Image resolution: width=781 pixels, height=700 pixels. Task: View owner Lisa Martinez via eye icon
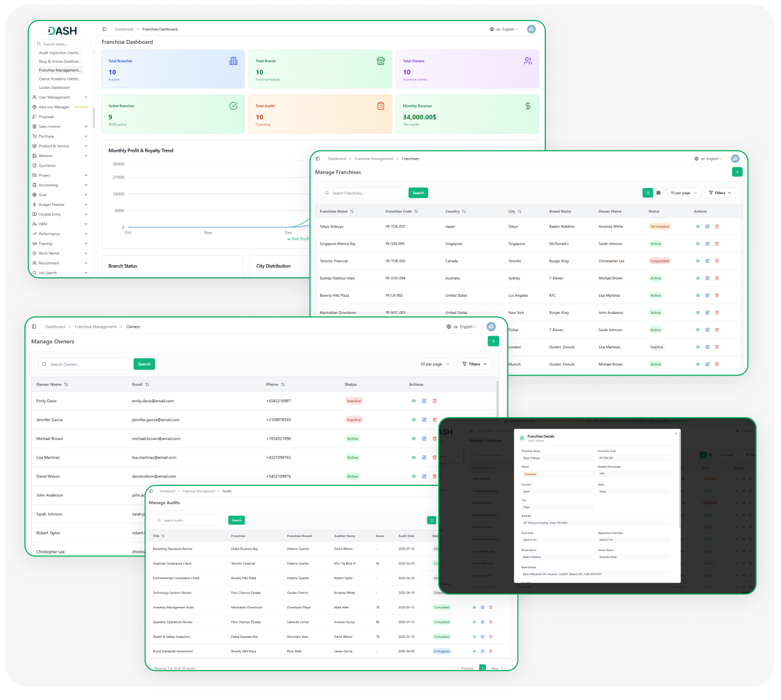coord(413,458)
